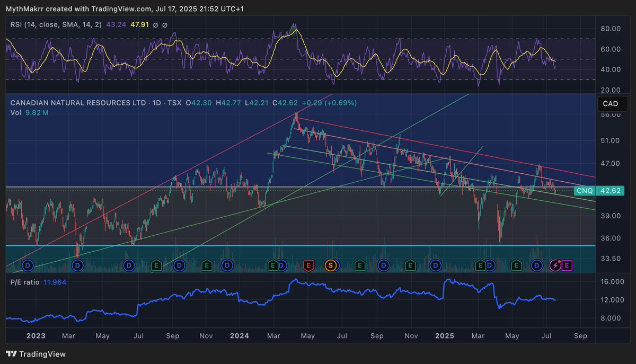Click 51.00 on the price axis
Image resolution: width=636 pixels, height=364 pixels.
[x=609, y=140]
